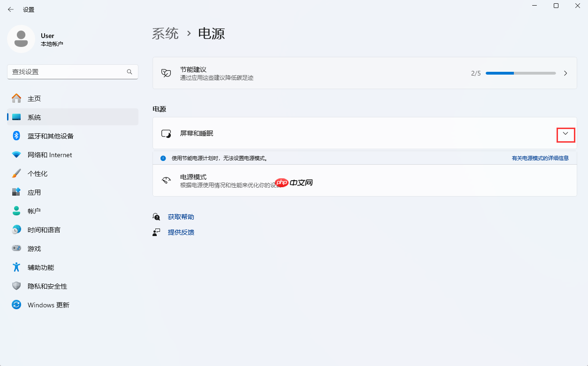Expand the 屏幕和睡眠 section

[x=565, y=134]
